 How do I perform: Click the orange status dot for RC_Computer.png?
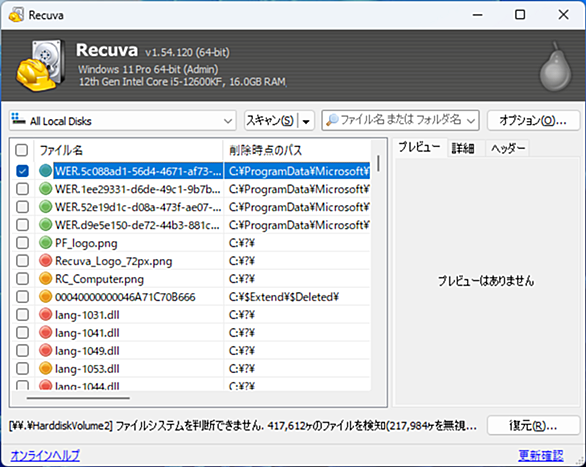45,279
